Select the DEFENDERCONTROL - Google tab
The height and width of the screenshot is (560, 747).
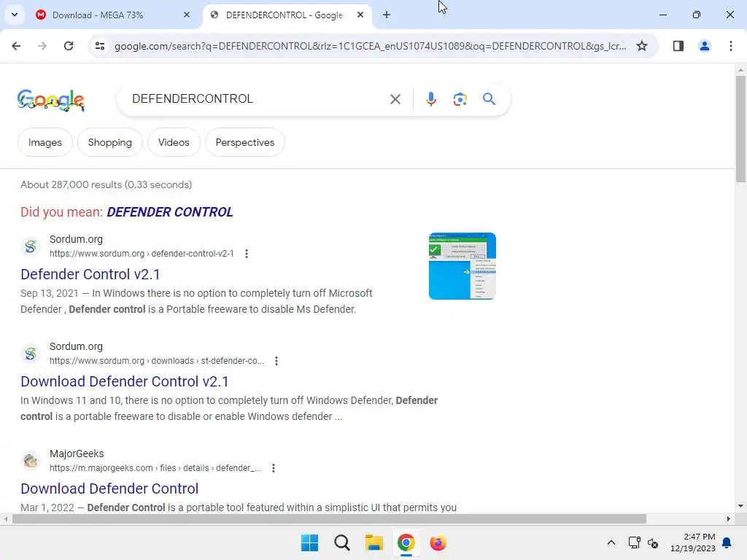pyautogui.click(x=284, y=15)
